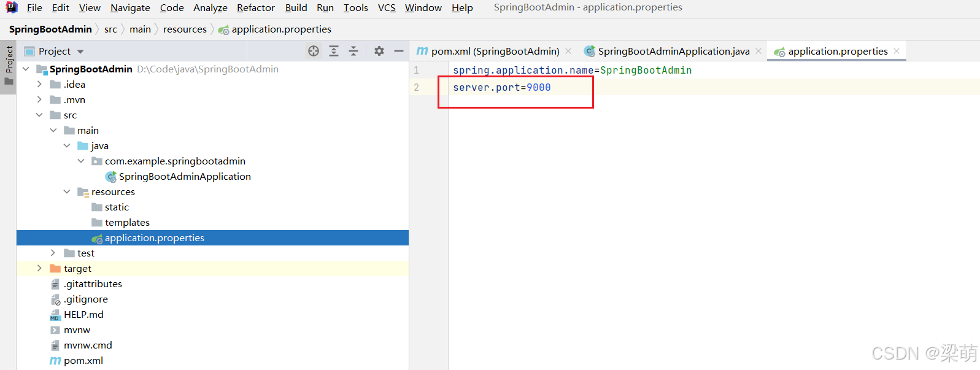Screen dimensions: 980x370
Task: Open the Project view dropdown
Action: coord(80,52)
